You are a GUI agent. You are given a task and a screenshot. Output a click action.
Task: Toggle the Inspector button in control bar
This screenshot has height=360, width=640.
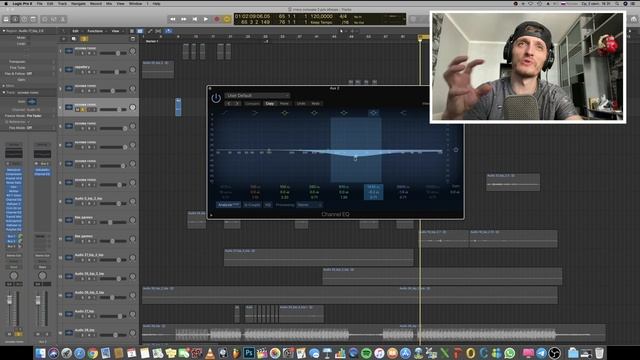(15, 19)
